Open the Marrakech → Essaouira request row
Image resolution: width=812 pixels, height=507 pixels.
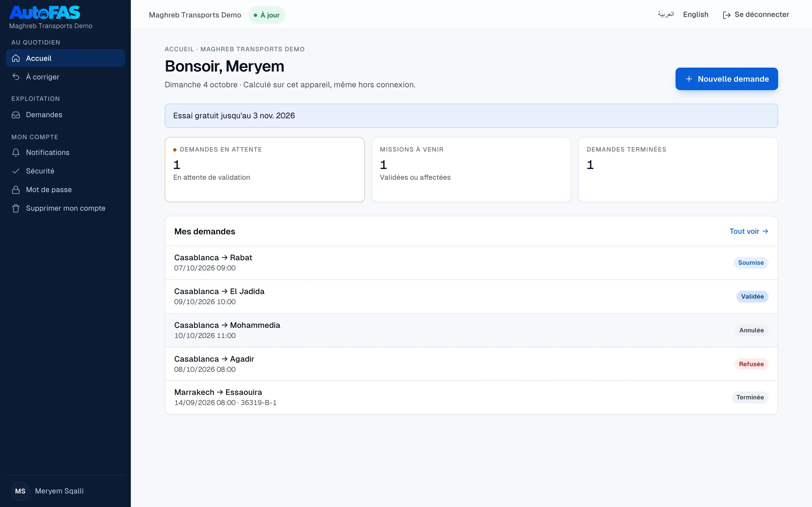click(471, 397)
